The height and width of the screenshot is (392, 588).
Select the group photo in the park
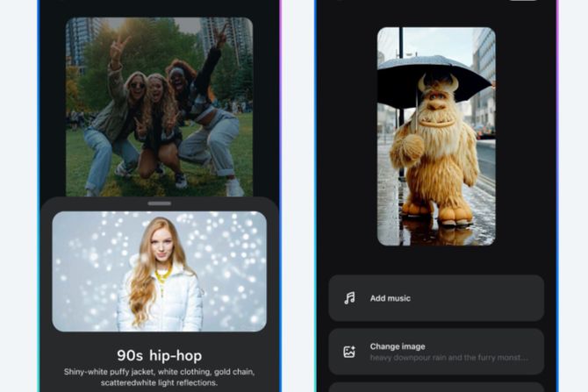160,107
